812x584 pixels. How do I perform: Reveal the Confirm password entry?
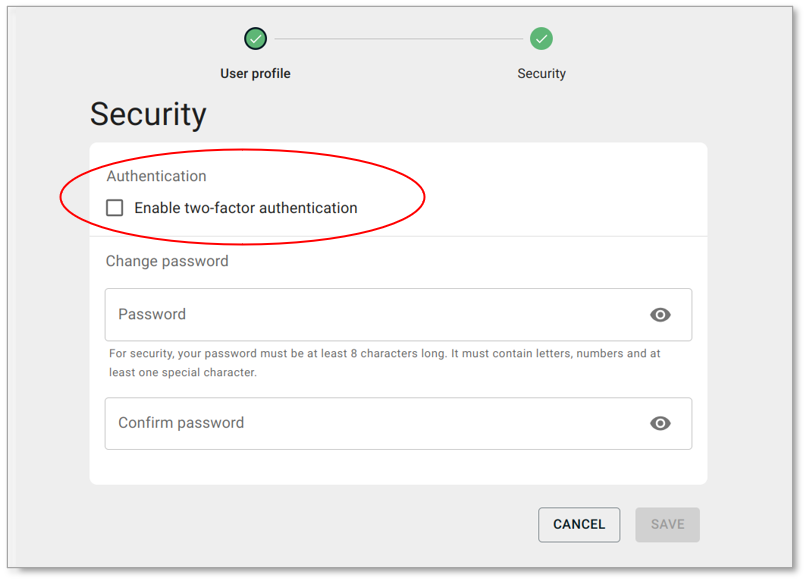[x=660, y=423]
